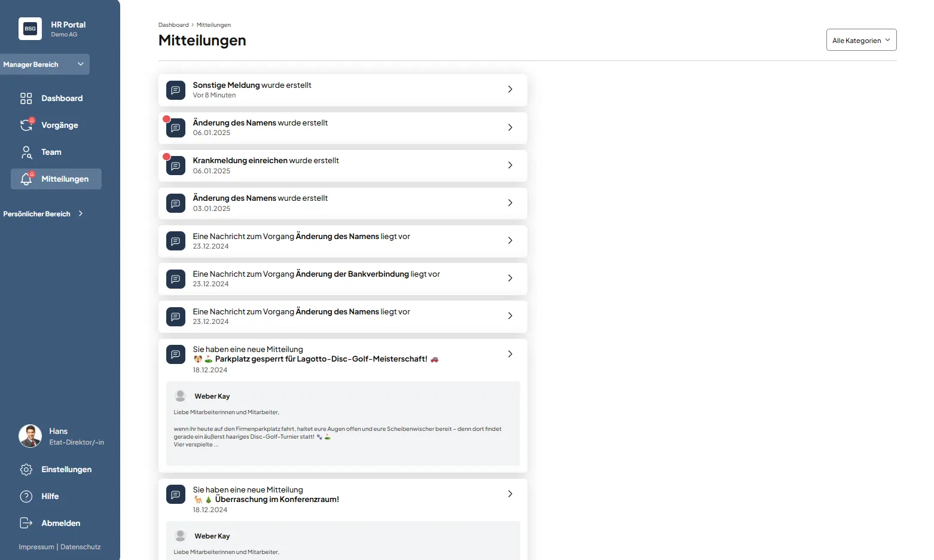Click message icon of Sonstige Meldung notification
This screenshot has width=934, height=560.
pos(176,90)
